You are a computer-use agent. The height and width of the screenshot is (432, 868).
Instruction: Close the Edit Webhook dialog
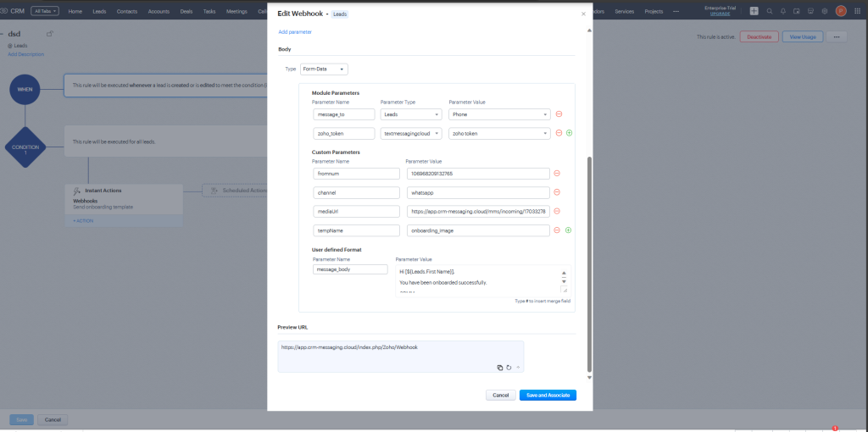[x=583, y=14]
